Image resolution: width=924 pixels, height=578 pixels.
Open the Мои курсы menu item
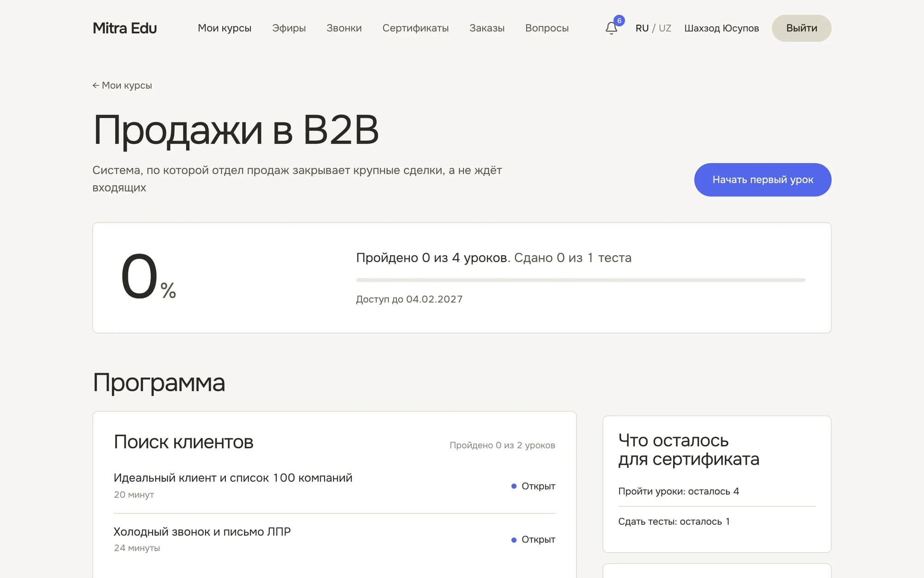click(x=225, y=28)
